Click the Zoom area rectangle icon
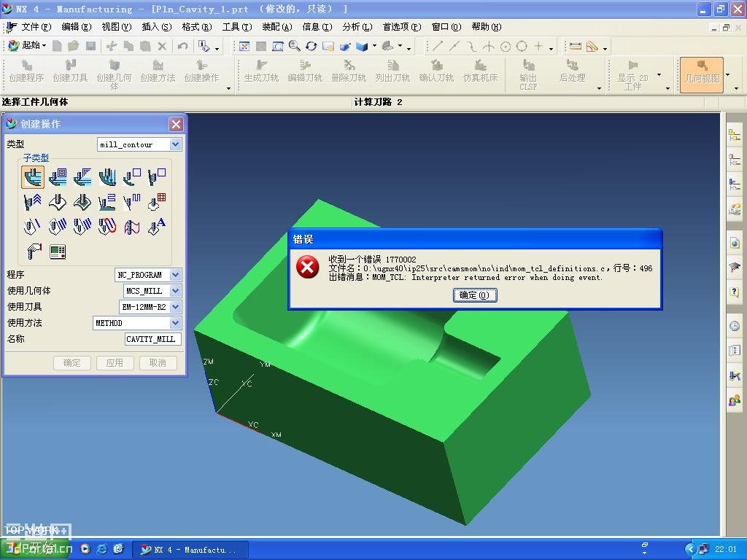 (x=278, y=46)
